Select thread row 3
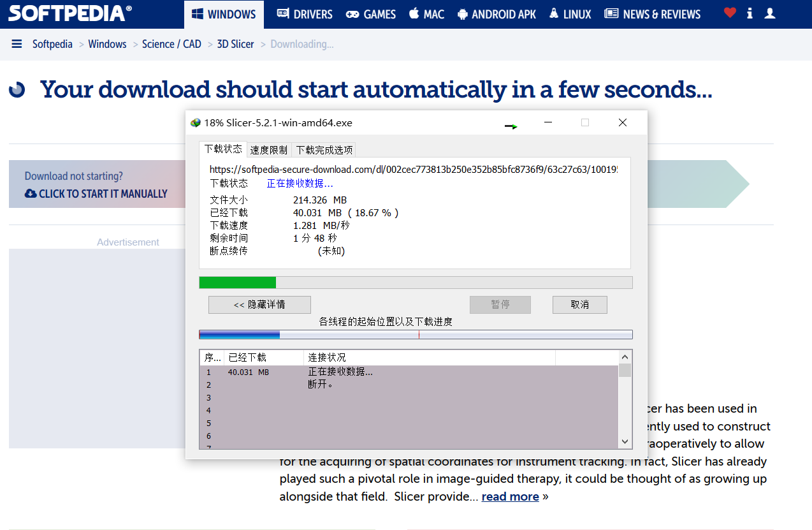 pyautogui.click(x=409, y=397)
